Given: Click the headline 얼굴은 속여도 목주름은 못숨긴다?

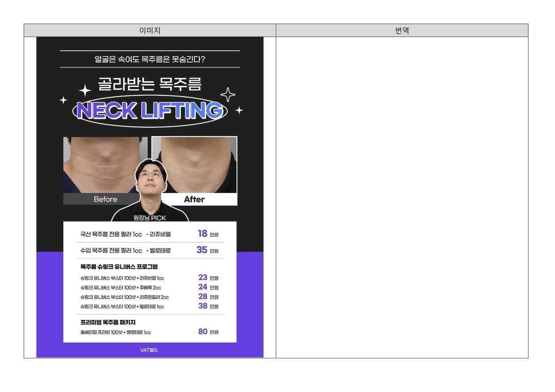Looking at the screenshot, I should tap(150, 59).
